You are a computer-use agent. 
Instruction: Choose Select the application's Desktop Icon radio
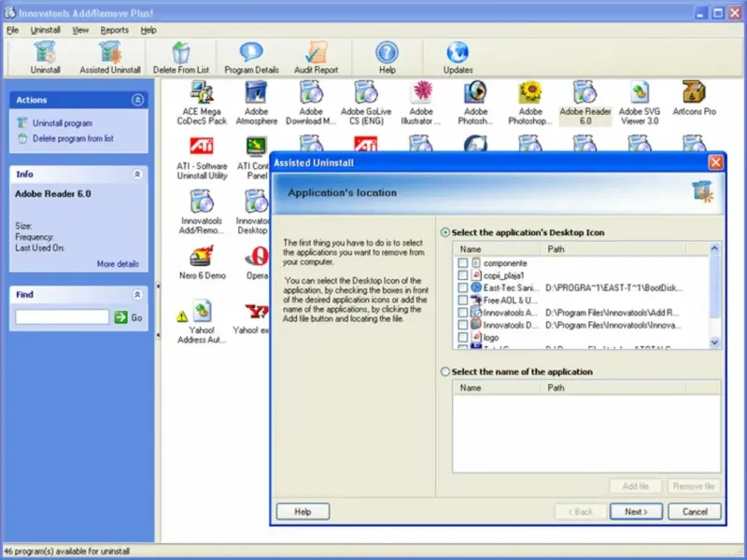point(445,232)
